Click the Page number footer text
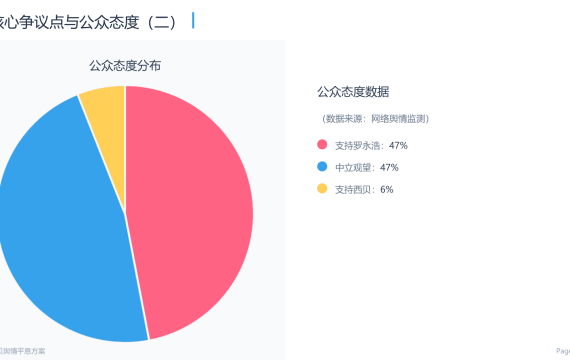570x360 pixels. [x=563, y=351]
